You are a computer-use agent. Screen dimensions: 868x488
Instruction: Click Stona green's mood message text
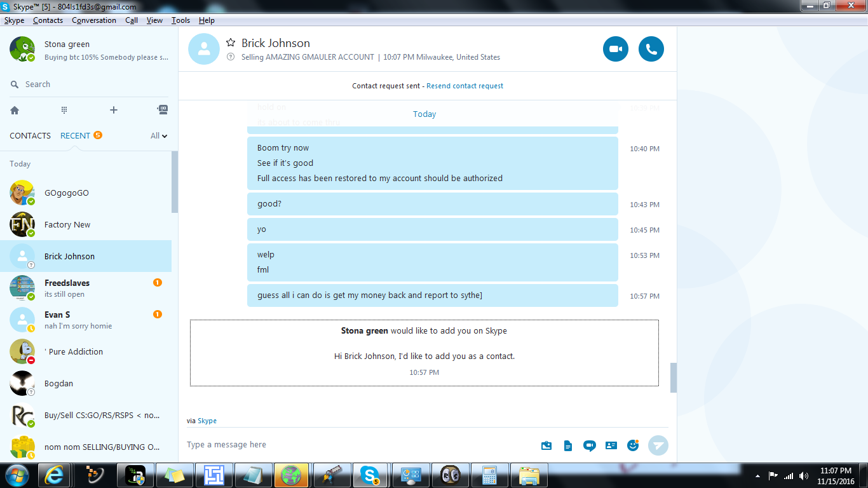[106, 57]
